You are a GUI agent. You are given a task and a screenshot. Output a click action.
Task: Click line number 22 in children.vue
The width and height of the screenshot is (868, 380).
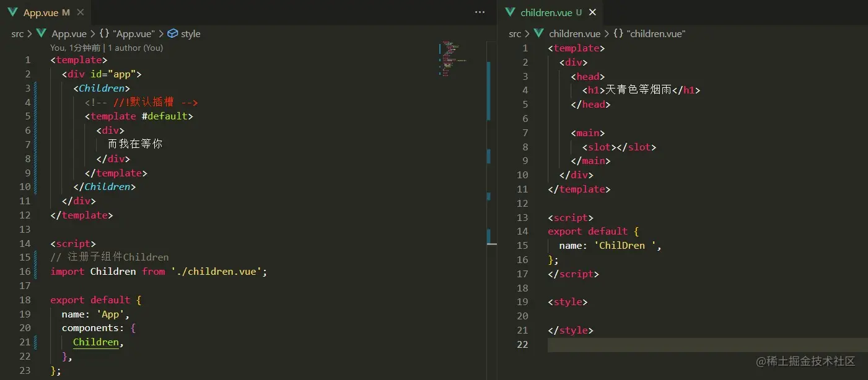(x=522, y=345)
